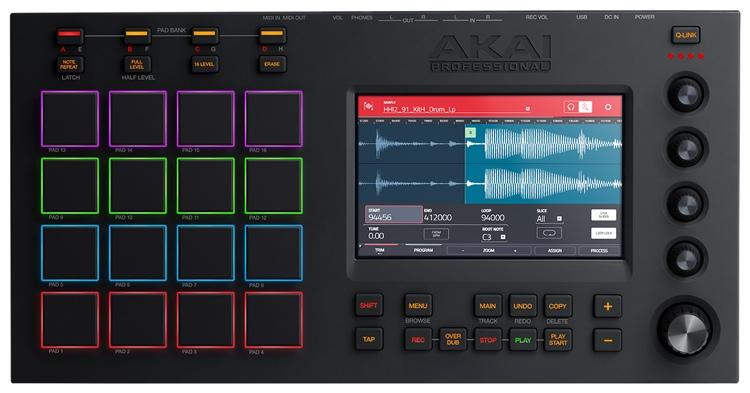The width and height of the screenshot is (750, 393).
Task: Touch the second Q-Link knob
Action: pyautogui.click(x=686, y=149)
